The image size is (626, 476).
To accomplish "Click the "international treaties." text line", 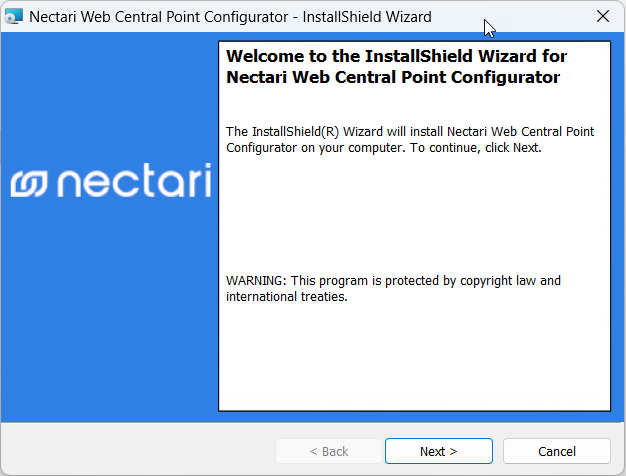I will point(286,296).
